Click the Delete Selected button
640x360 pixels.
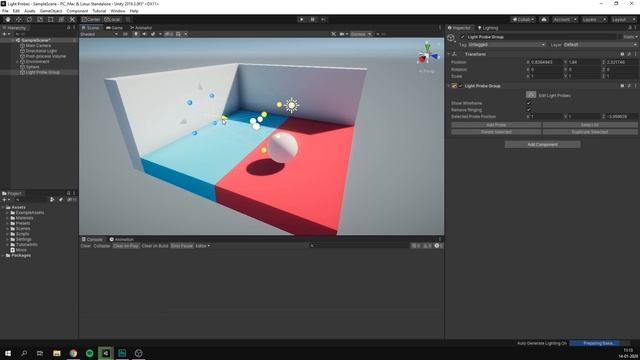tap(496, 132)
